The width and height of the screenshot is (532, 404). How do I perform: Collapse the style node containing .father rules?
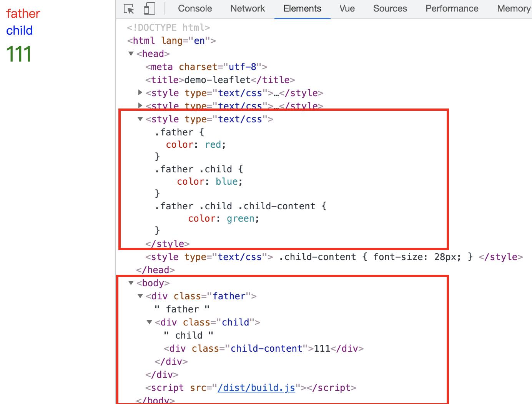point(140,119)
